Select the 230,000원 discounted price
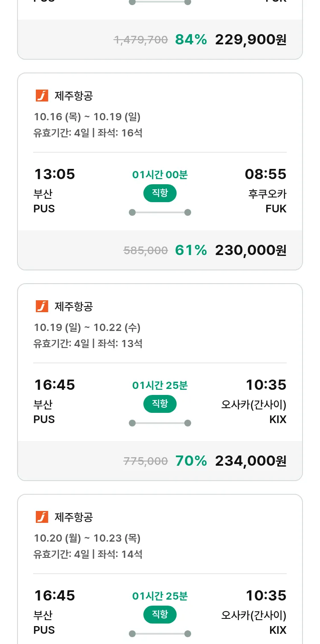The image size is (320, 644). [250, 250]
